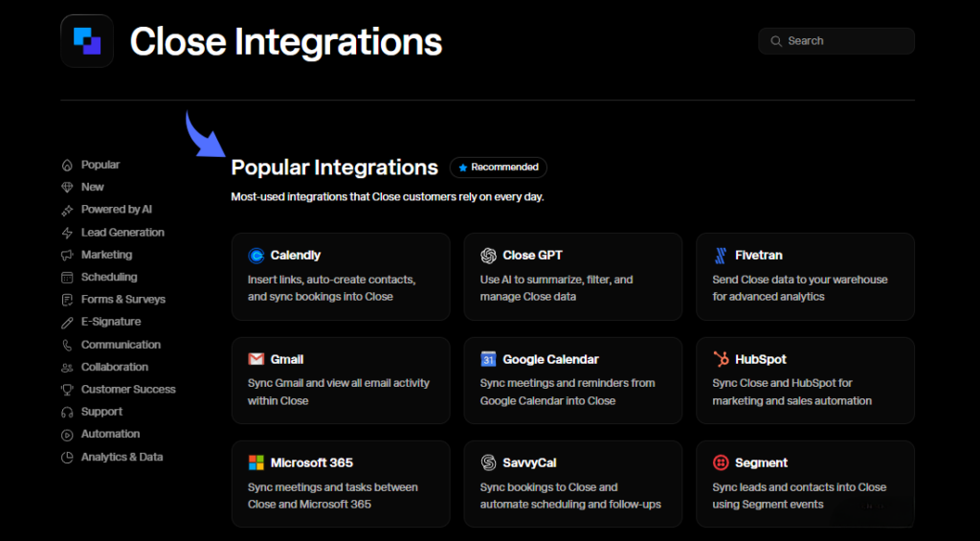Open the New category

93,188
